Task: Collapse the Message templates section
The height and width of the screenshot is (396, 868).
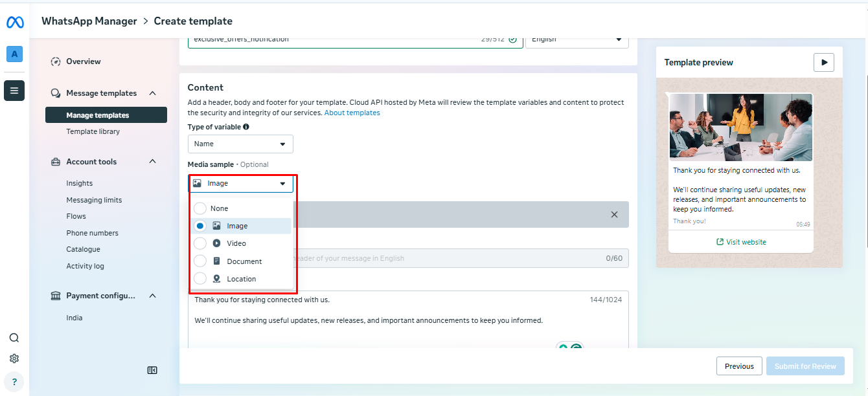Action: (152, 93)
